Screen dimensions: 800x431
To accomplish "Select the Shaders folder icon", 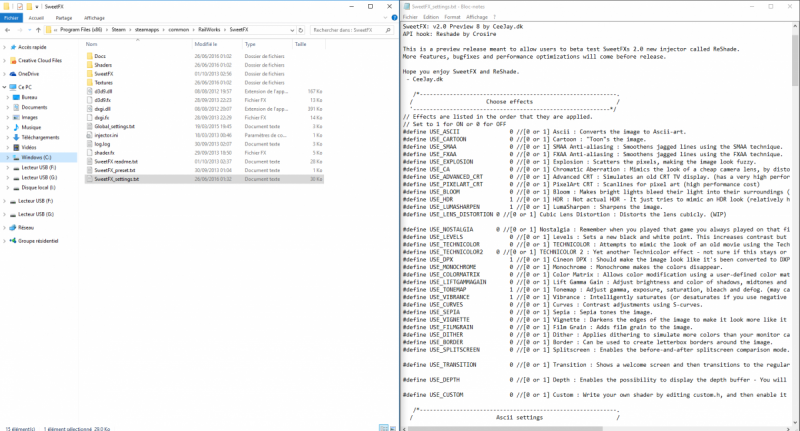I will [90, 65].
